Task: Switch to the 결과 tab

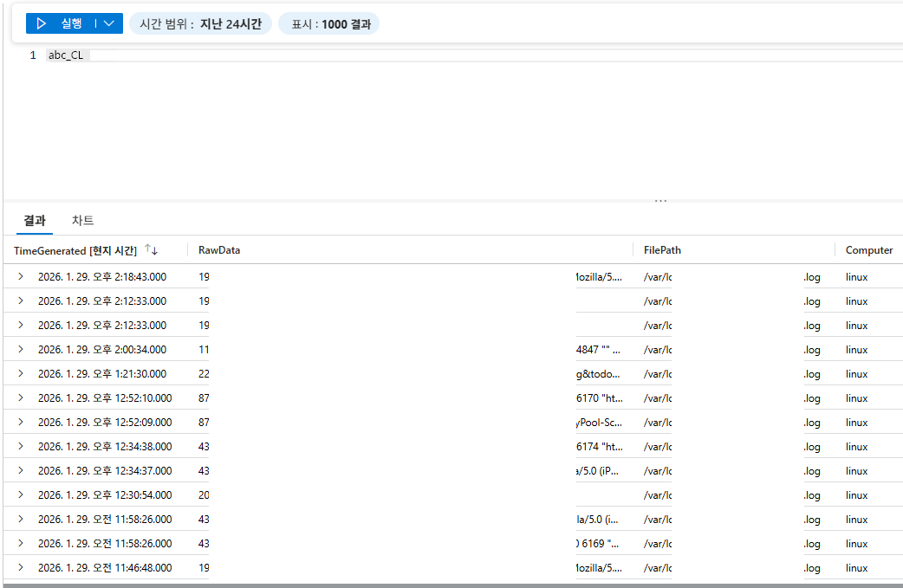Action: (35, 220)
